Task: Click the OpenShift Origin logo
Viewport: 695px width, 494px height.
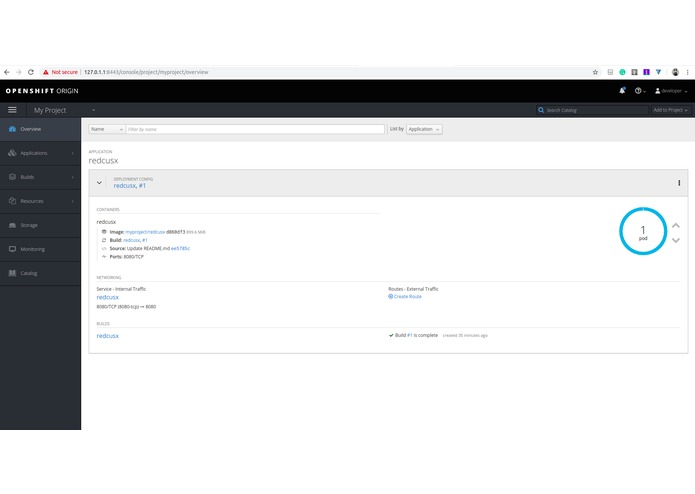Action: [x=42, y=91]
